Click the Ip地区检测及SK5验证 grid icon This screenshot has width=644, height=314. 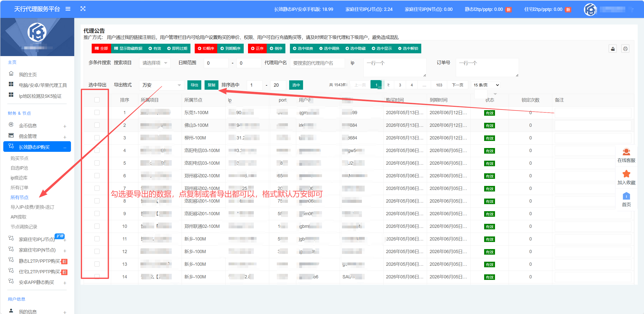(x=11, y=95)
